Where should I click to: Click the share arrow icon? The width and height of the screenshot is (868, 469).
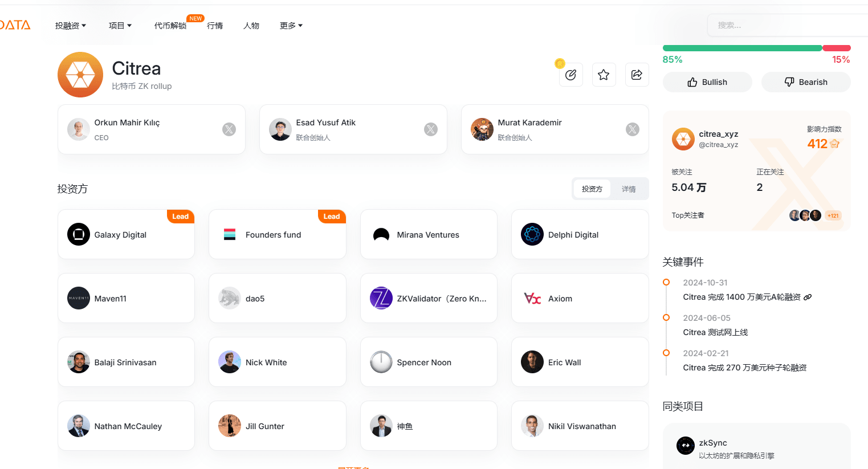[637, 75]
